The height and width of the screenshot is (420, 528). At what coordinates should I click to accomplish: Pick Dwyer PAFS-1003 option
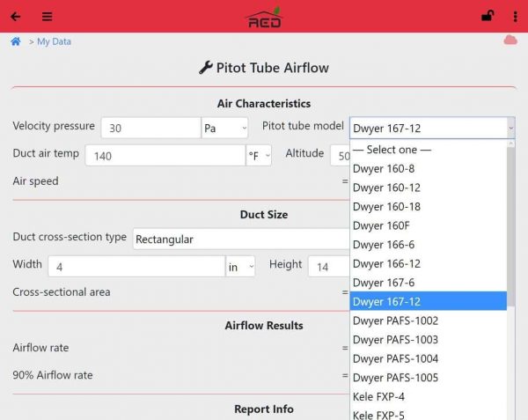(x=429, y=340)
